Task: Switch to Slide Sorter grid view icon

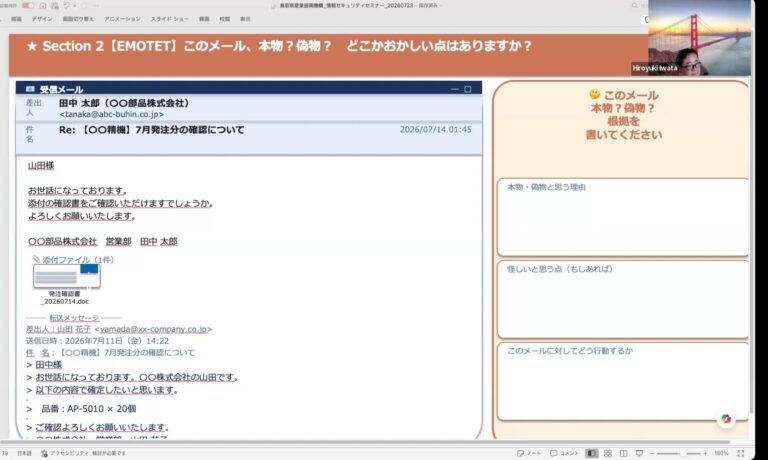Action: 608,453
